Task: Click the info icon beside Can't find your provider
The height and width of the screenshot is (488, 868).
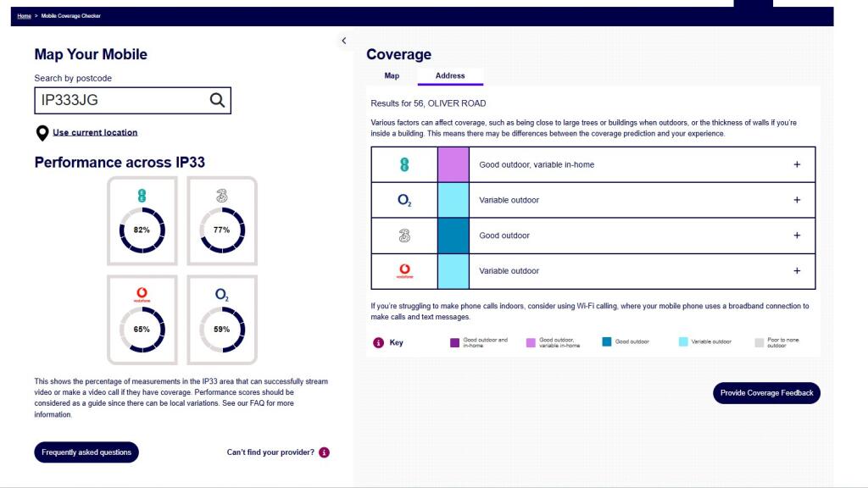Action: [x=324, y=452]
